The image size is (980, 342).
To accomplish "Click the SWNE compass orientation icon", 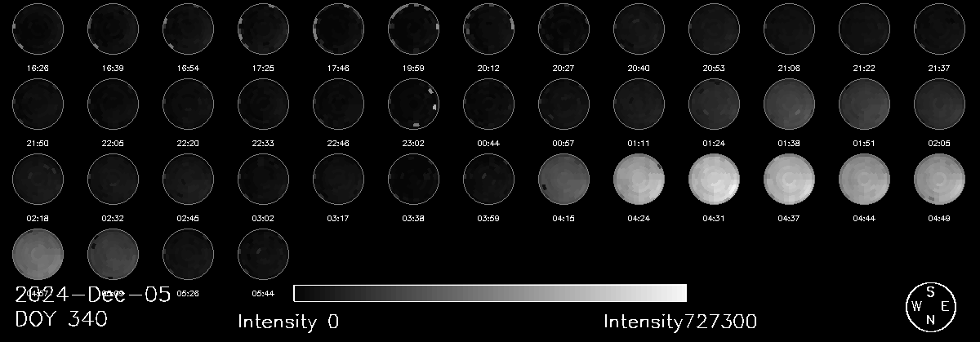I will pyautogui.click(x=930, y=306).
